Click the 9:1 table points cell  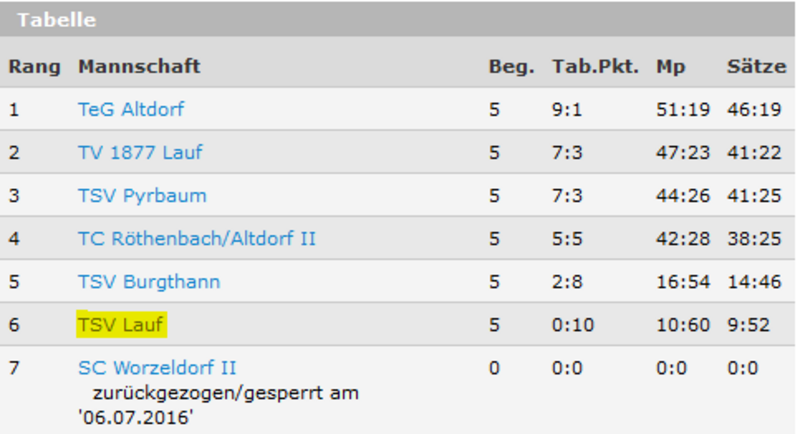pos(566,110)
